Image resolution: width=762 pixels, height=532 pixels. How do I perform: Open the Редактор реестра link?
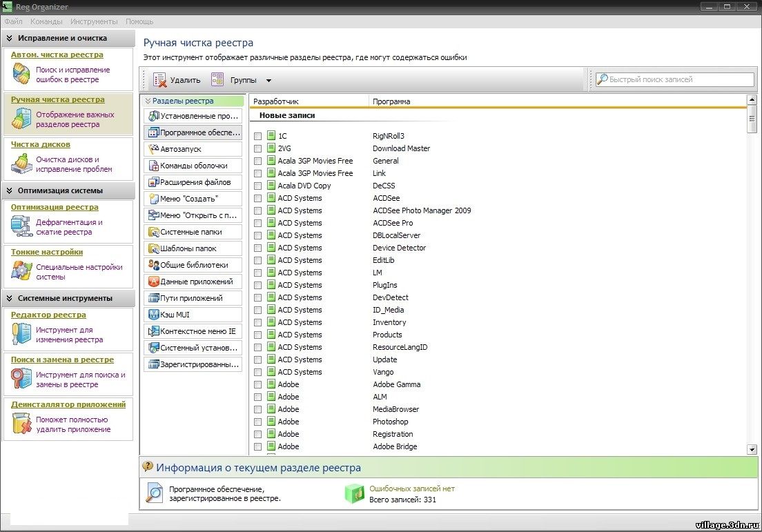[48, 315]
